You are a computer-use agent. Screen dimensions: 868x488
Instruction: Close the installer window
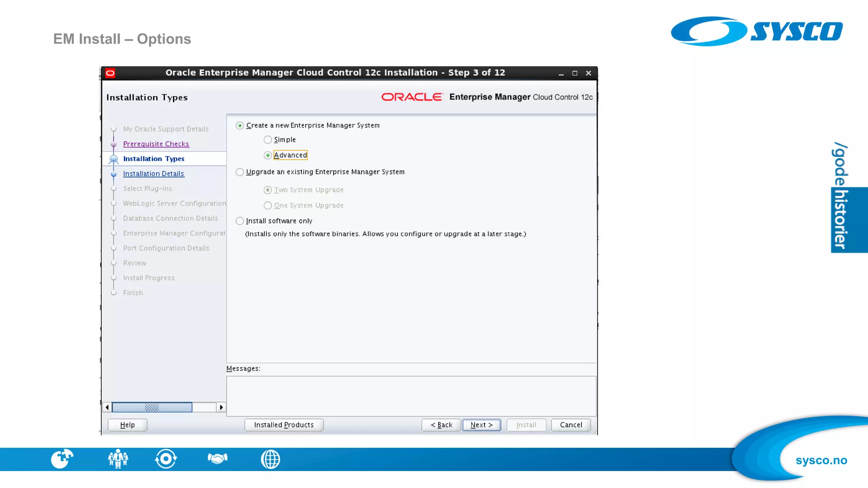589,73
